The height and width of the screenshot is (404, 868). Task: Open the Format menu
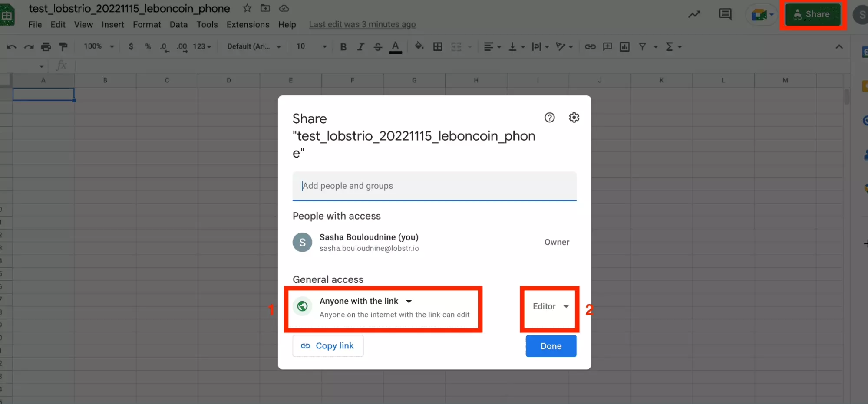tap(147, 25)
